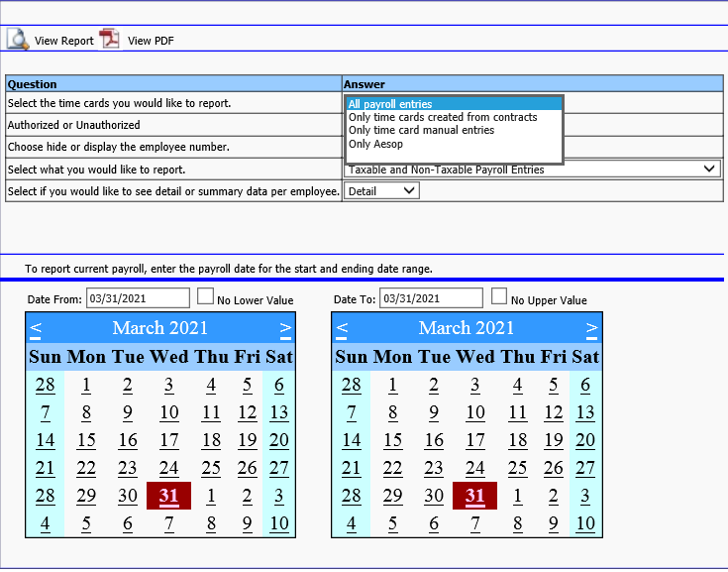Select 'Only time cards created from contracts' option
Screen dimensions: 728x572
click(x=443, y=117)
